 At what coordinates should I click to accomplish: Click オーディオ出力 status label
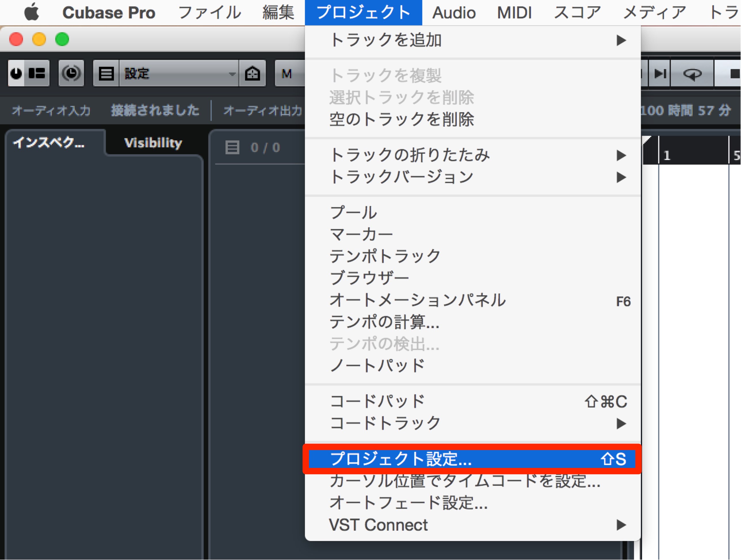(263, 110)
